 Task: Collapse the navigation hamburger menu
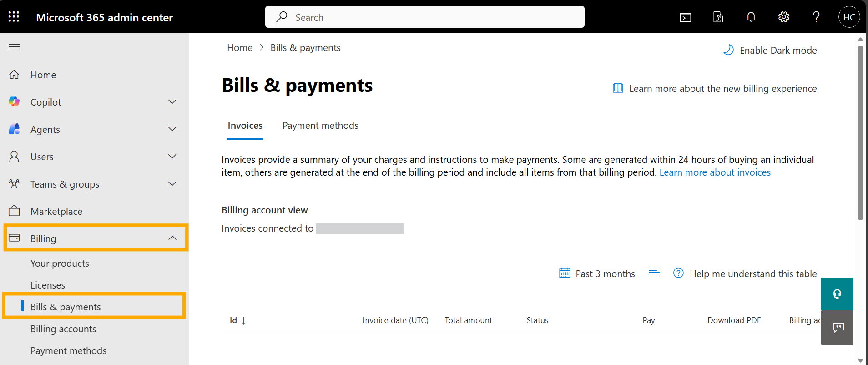point(14,46)
